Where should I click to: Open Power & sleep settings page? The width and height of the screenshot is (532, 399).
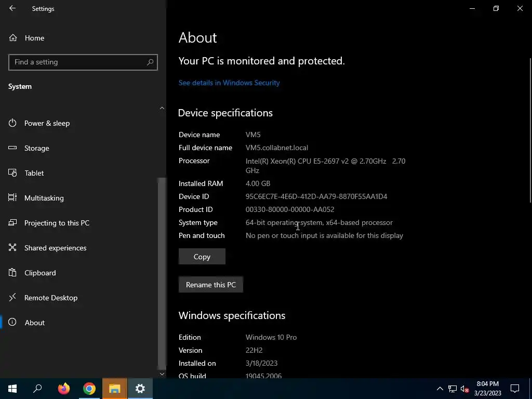[47, 123]
